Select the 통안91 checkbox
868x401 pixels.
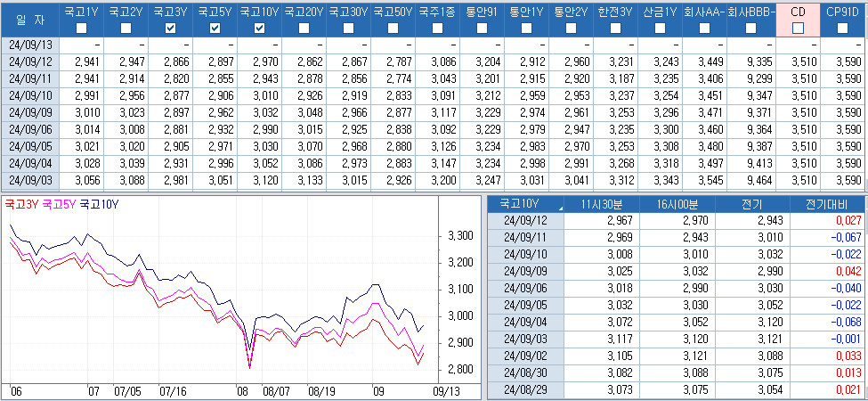482,29
